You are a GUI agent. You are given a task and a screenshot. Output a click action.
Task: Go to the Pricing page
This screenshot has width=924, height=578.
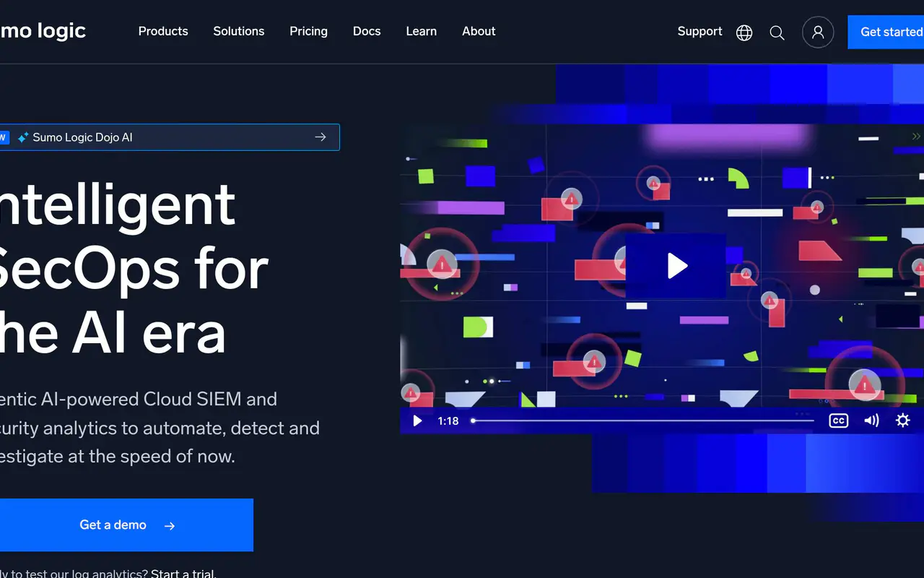click(308, 31)
